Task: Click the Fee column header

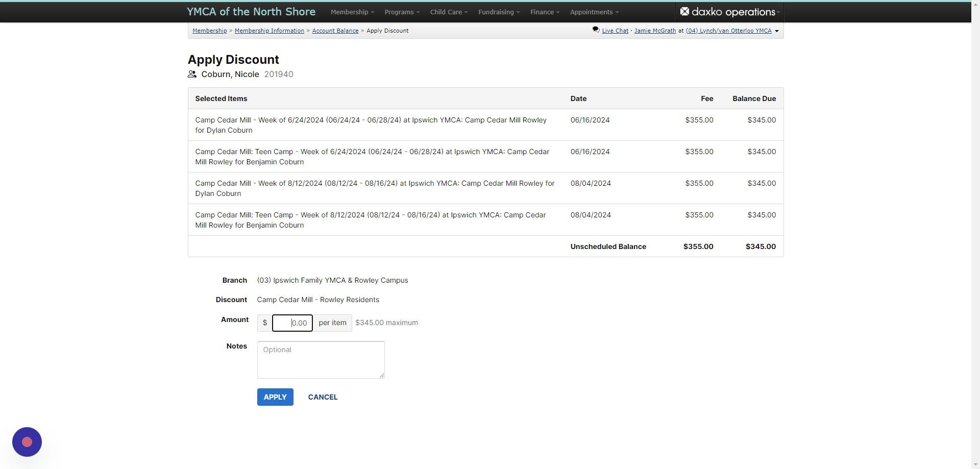Action: [707, 98]
